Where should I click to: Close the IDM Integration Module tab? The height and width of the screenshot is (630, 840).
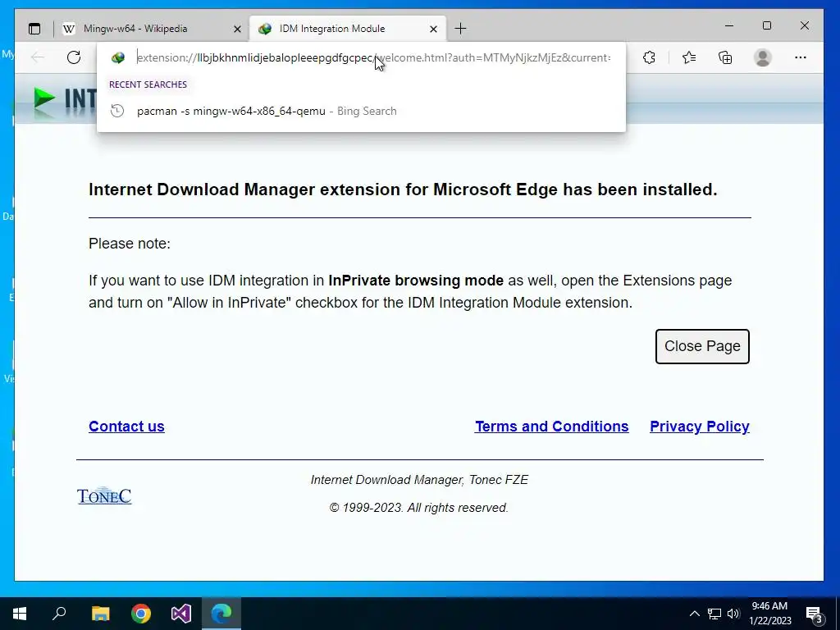(433, 29)
